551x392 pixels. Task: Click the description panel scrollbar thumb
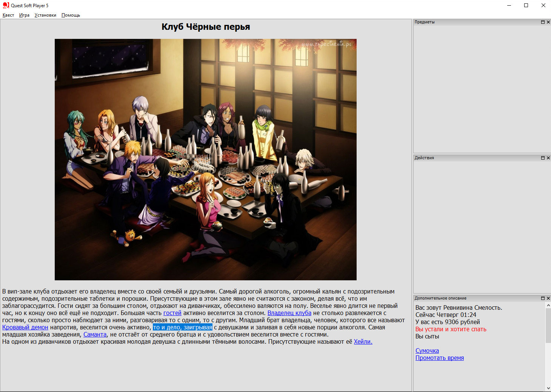548,326
